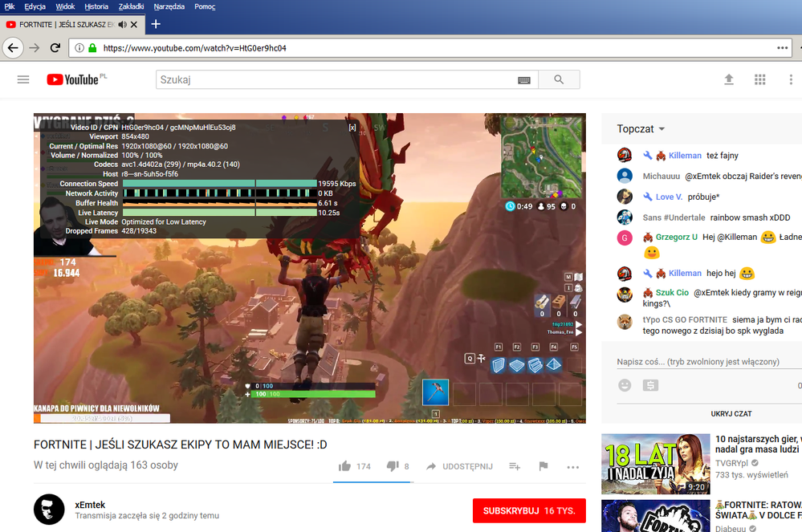
Task: Open a new tab with the plus button
Action: pyautogui.click(x=156, y=24)
